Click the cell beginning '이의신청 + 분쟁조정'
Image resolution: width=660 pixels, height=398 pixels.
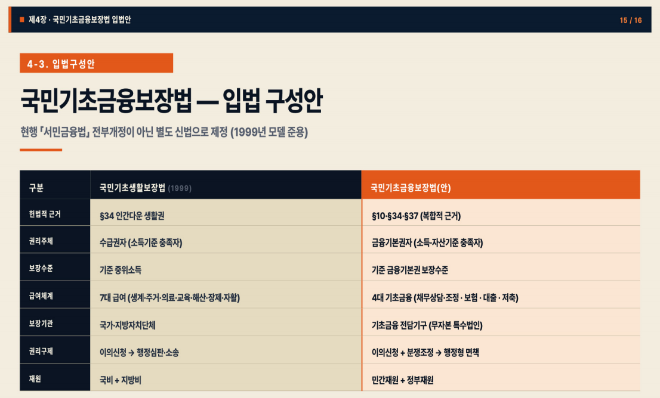tap(501, 350)
